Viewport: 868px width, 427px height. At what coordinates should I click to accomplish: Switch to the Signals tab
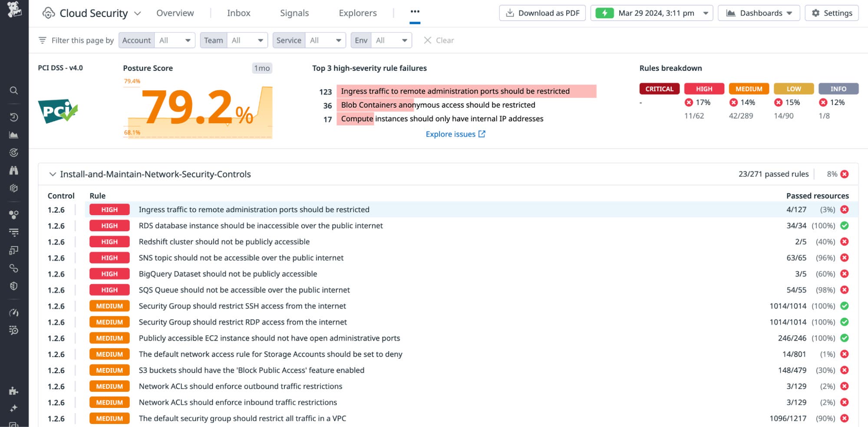(x=294, y=13)
